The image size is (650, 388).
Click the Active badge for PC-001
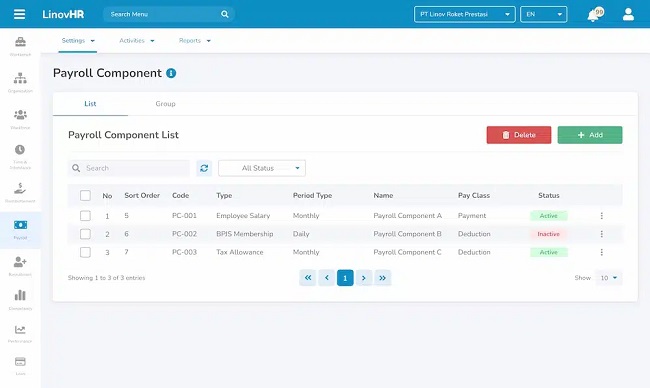548,216
